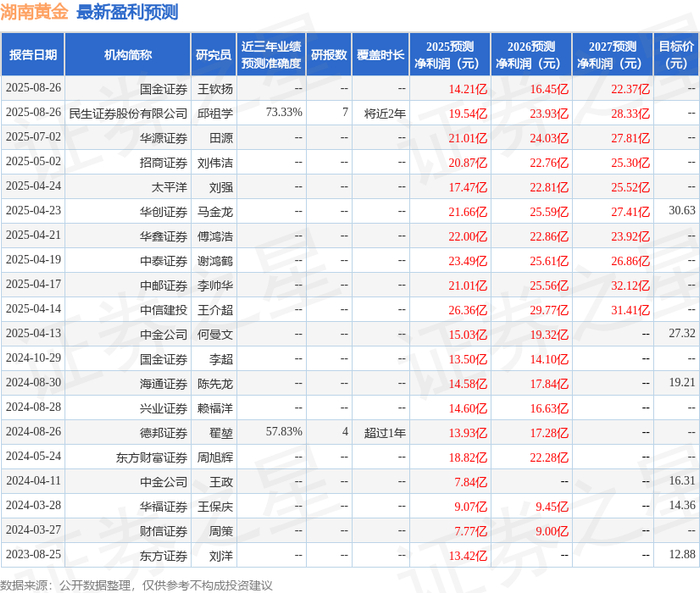Select the 华源证券 institution cell

click(x=163, y=138)
